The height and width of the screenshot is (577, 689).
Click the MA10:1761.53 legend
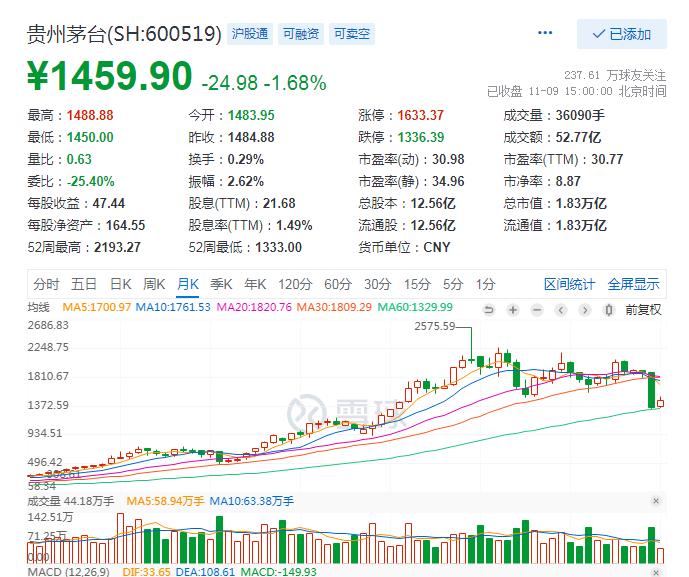[x=173, y=307]
